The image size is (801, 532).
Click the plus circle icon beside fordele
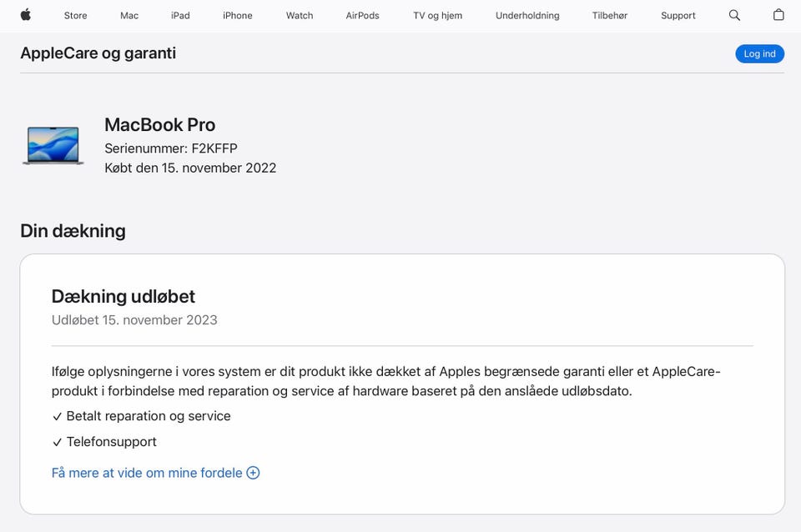[253, 473]
